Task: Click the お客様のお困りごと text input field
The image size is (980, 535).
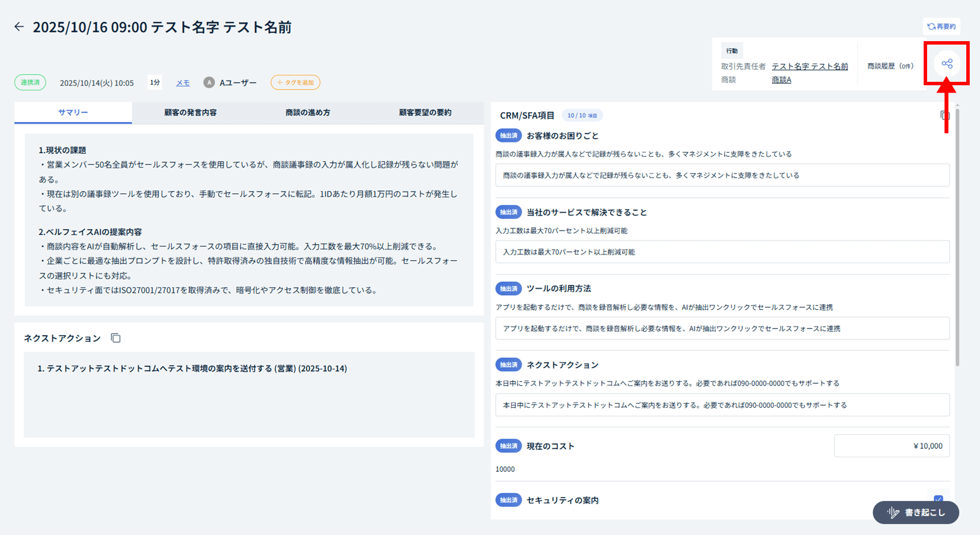Action: (x=722, y=175)
